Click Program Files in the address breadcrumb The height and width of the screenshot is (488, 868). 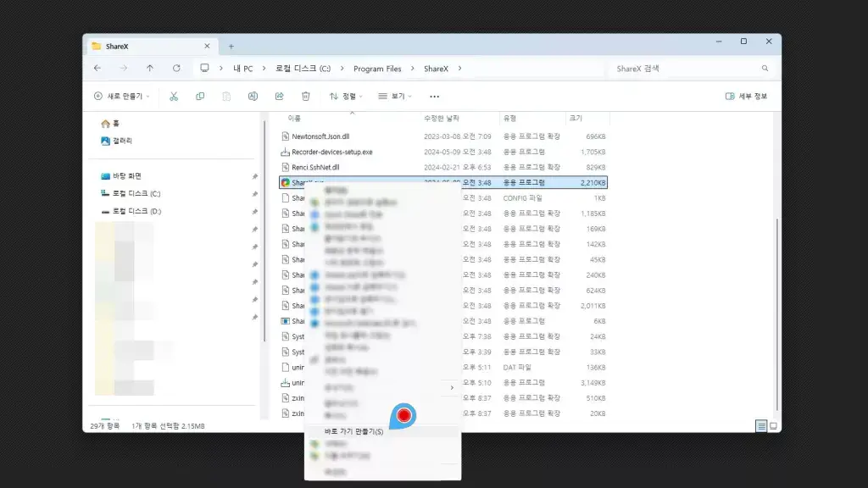point(377,68)
